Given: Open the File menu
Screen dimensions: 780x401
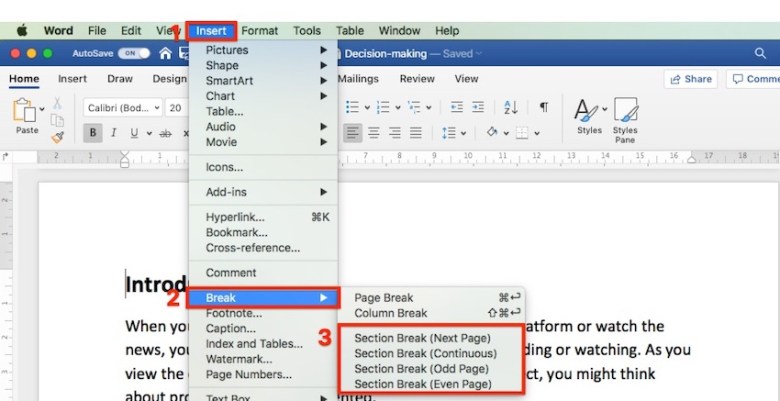Looking at the screenshot, I should pyautogui.click(x=97, y=31).
